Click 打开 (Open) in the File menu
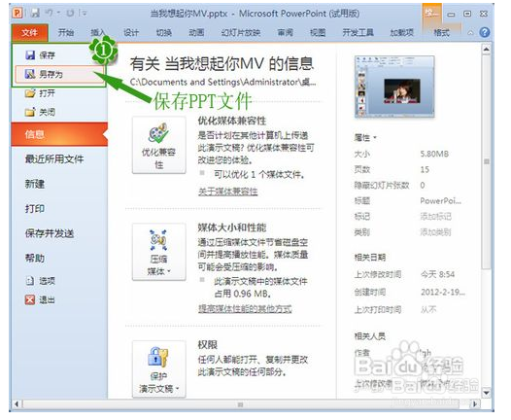This screenshot has width=511, height=420. point(58,93)
